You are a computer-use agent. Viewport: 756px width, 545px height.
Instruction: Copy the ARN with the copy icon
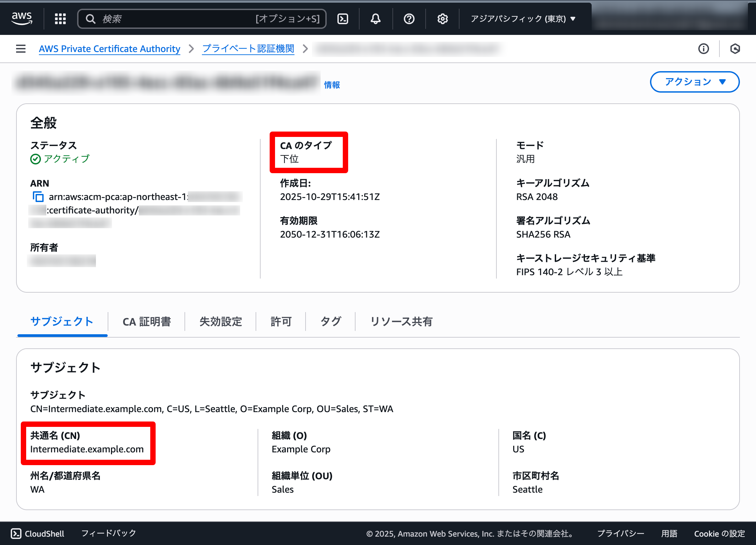point(38,197)
